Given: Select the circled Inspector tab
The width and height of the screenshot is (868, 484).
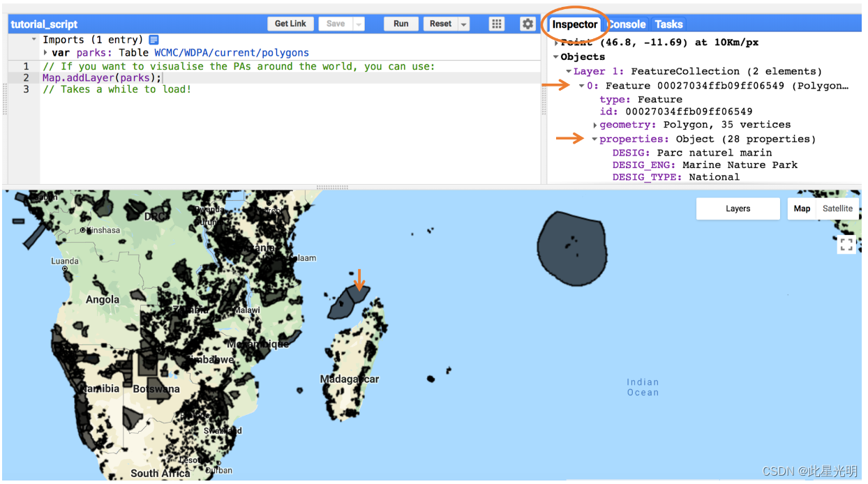Looking at the screenshot, I should tap(574, 24).
